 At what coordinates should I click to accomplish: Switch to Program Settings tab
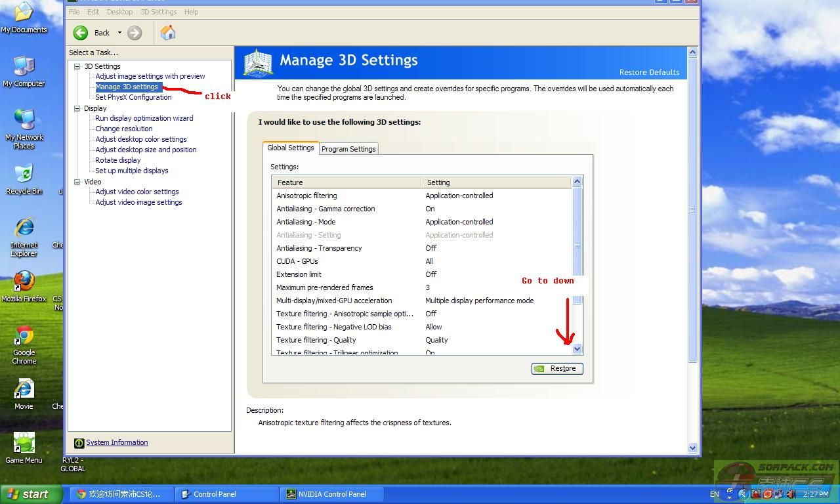348,149
